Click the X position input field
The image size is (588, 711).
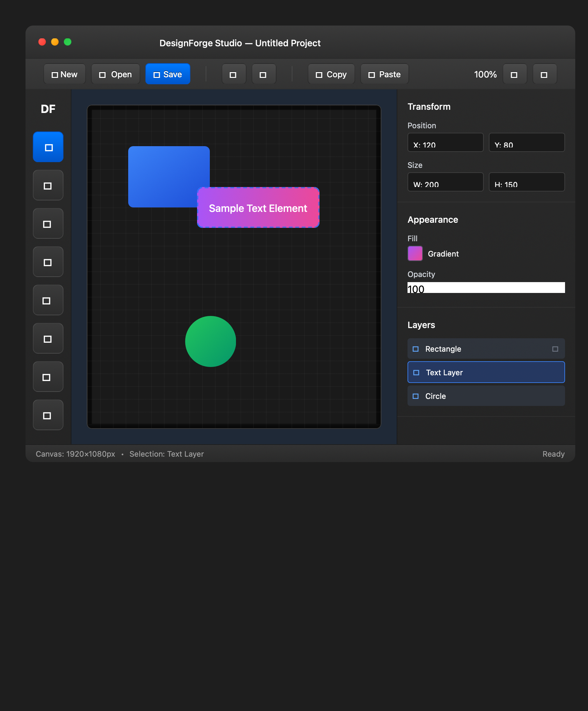pos(445,143)
